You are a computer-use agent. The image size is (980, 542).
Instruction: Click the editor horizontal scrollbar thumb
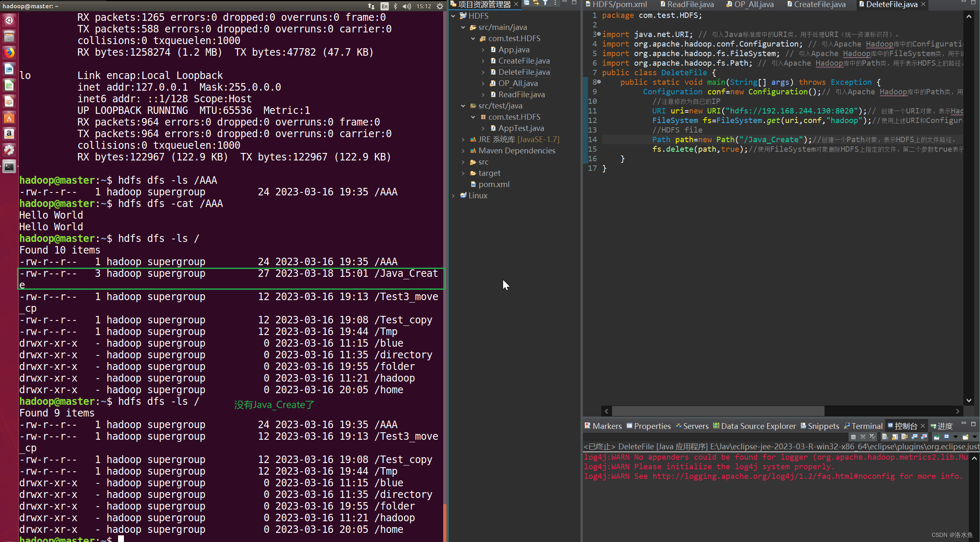pos(718,411)
